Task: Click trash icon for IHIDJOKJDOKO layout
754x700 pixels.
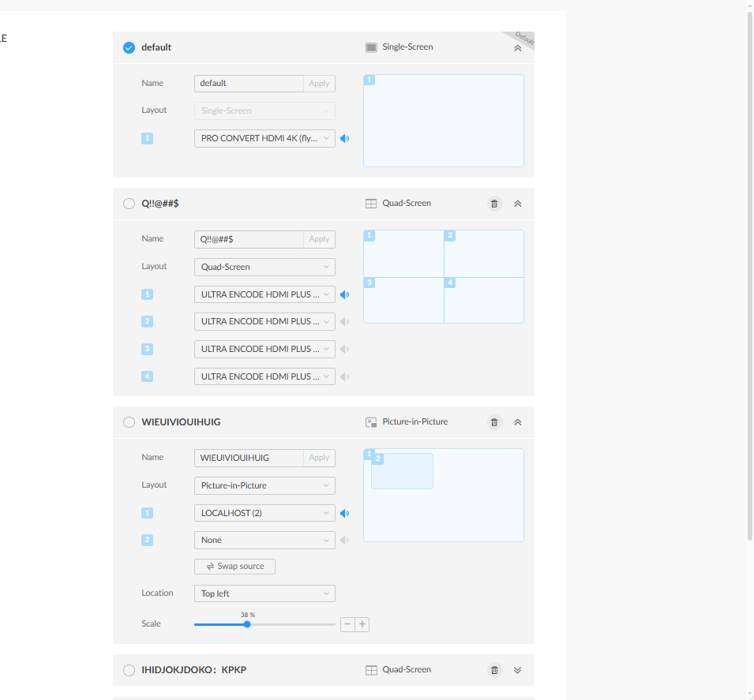Action: [x=494, y=670]
